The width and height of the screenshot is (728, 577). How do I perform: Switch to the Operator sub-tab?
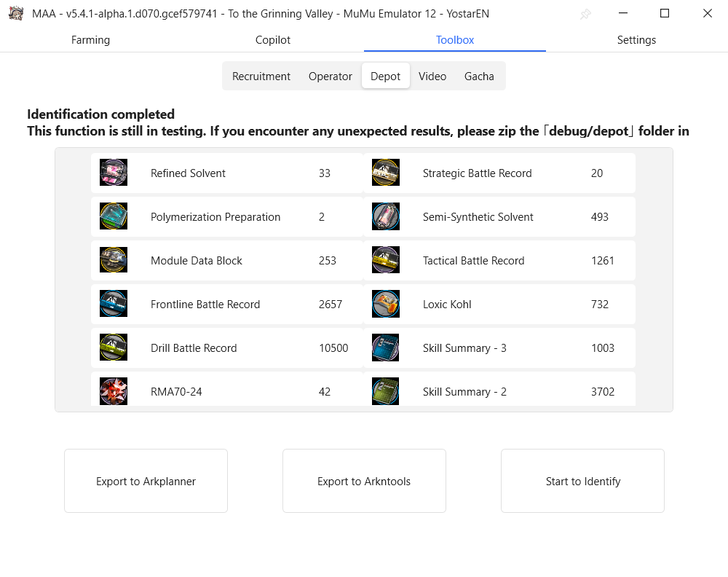pyautogui.click(x=330, y=76)
